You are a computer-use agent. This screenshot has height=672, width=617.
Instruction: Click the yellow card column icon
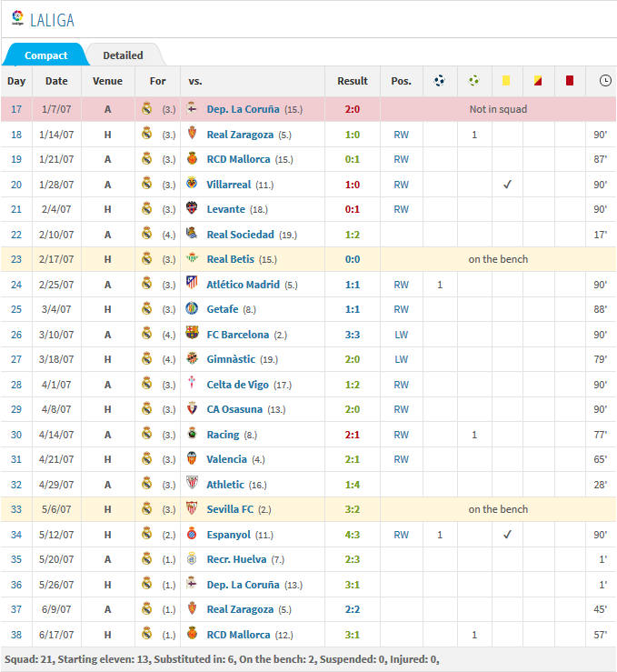click(x=506, y=81)
